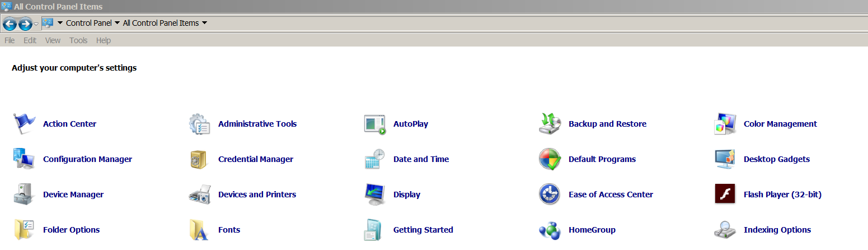Expand arrow after All Control Panel Items
Viewport: 868px width, 250px height.
pyautogui.click(x=204, y=23)
